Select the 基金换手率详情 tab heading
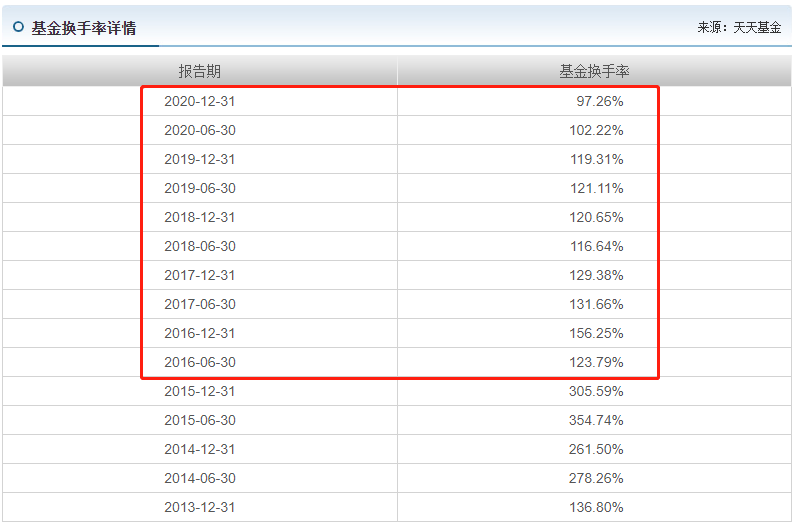Image resolution: width=796 pixels, height=527 pixels. 84,28
